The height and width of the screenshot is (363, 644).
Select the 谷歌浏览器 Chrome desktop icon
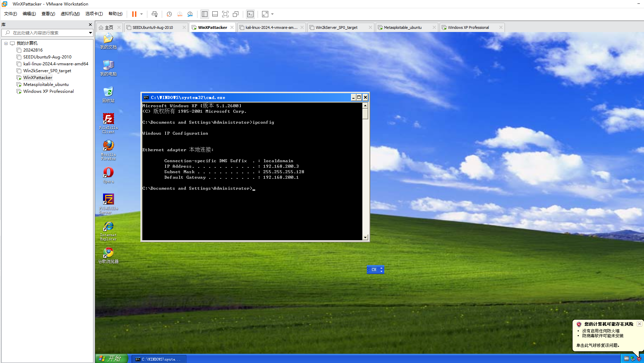(x=108, y=256)
